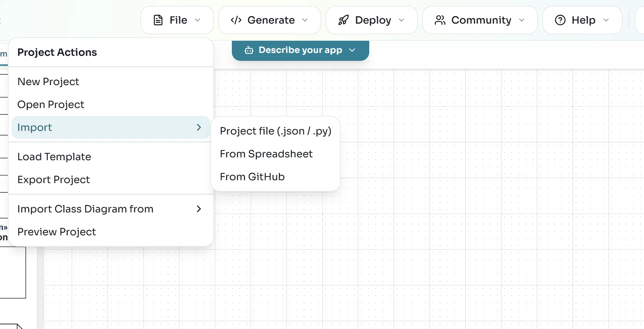Viewport: 644px width, 329px height.
Task: Select Load Template menu entry
Action: tap(111, 157)
